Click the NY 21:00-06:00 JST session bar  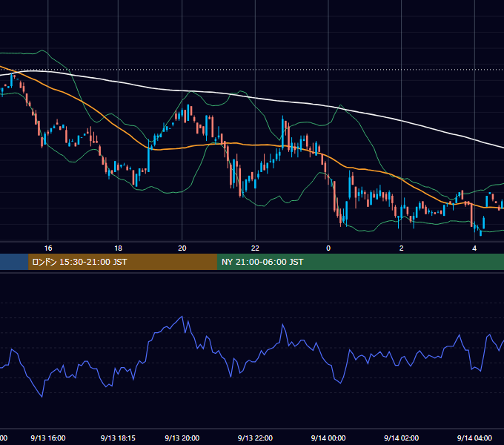pyautogui.click(x=360, y=262)
